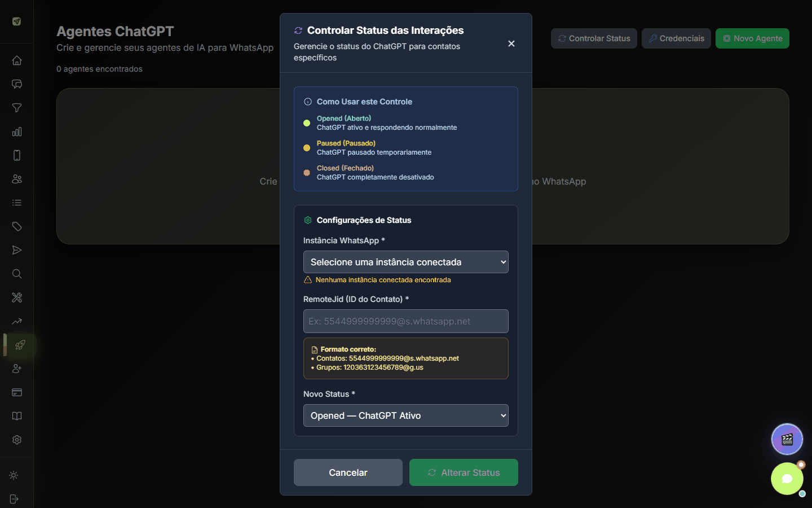Click the logout icon at sidebar bottom
The width and height of the screenshot is (812, 508).
coord(14,499)
